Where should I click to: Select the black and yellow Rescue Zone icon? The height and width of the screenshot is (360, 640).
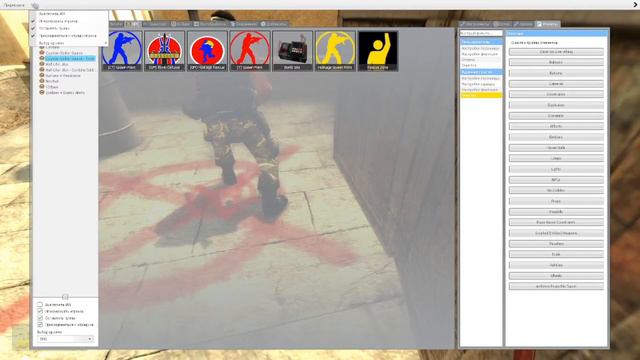point(378,51)
